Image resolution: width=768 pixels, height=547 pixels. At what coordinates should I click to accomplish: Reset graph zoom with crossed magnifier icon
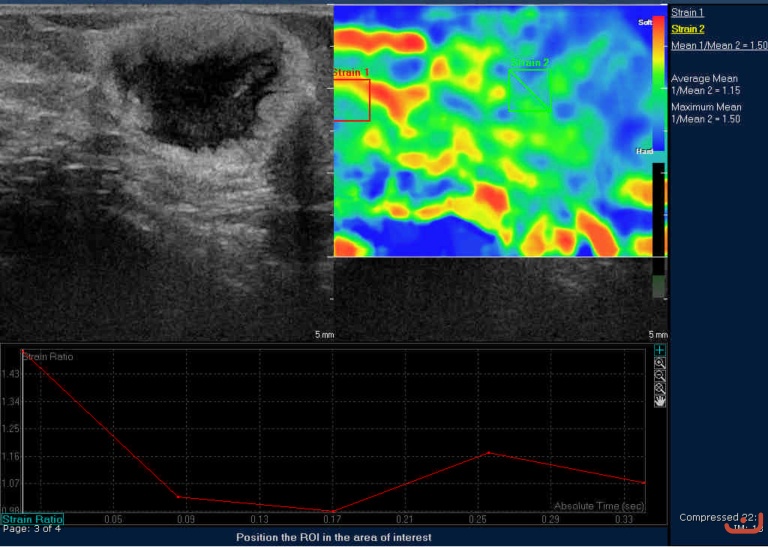point(660,388)
